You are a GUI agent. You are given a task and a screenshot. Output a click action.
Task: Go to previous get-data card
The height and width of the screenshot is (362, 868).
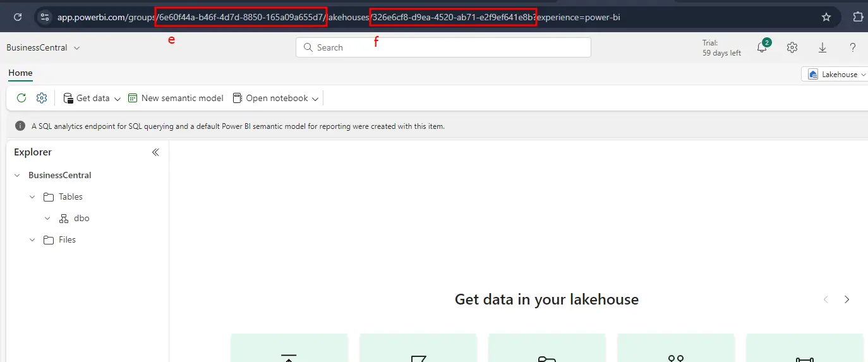[x=826, y=299]
